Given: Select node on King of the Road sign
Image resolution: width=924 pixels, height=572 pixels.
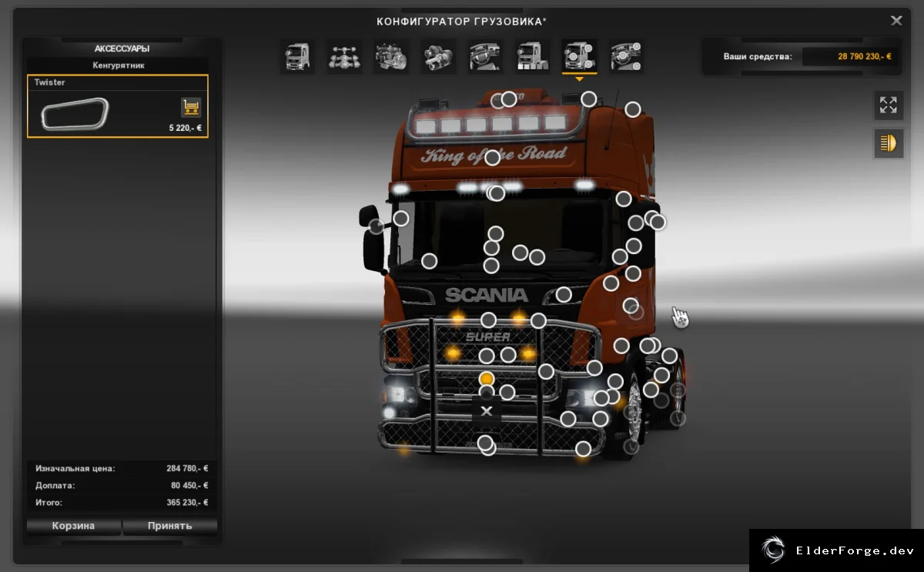Looking at the screenshot, I should pos(493,158).
